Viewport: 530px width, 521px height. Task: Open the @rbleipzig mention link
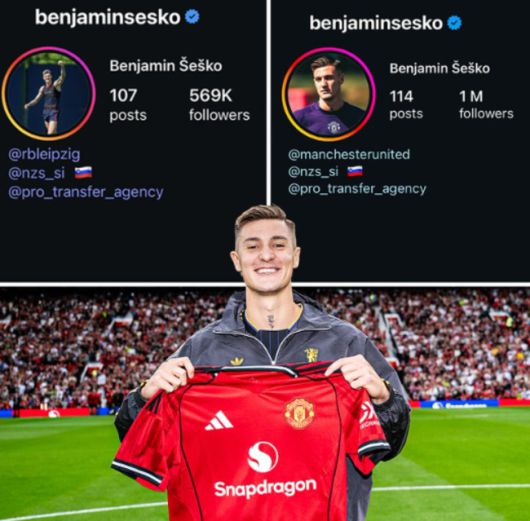(x=44, y=155)
